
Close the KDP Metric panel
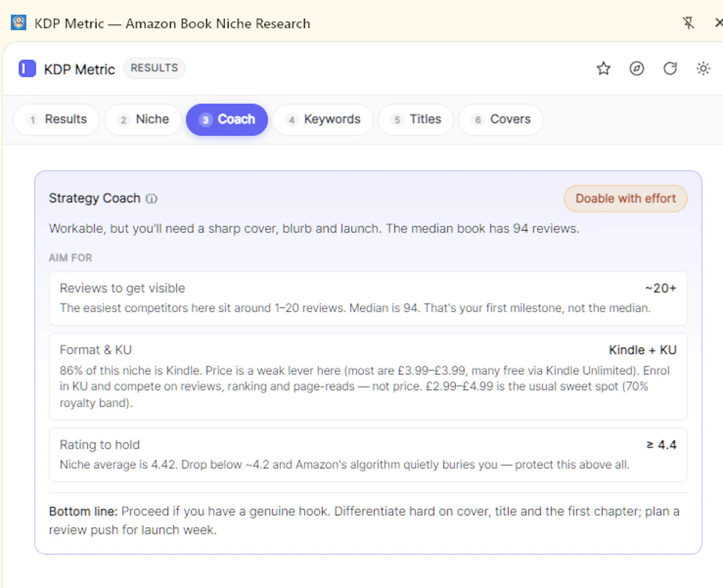click(x=718, y=23)
